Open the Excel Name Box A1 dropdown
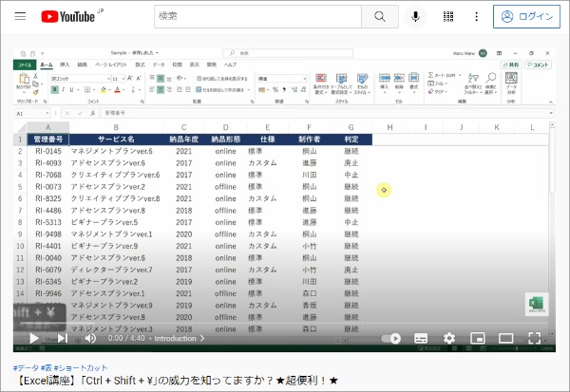The height and width of the screenshot is (392, 570). [47, 113]
